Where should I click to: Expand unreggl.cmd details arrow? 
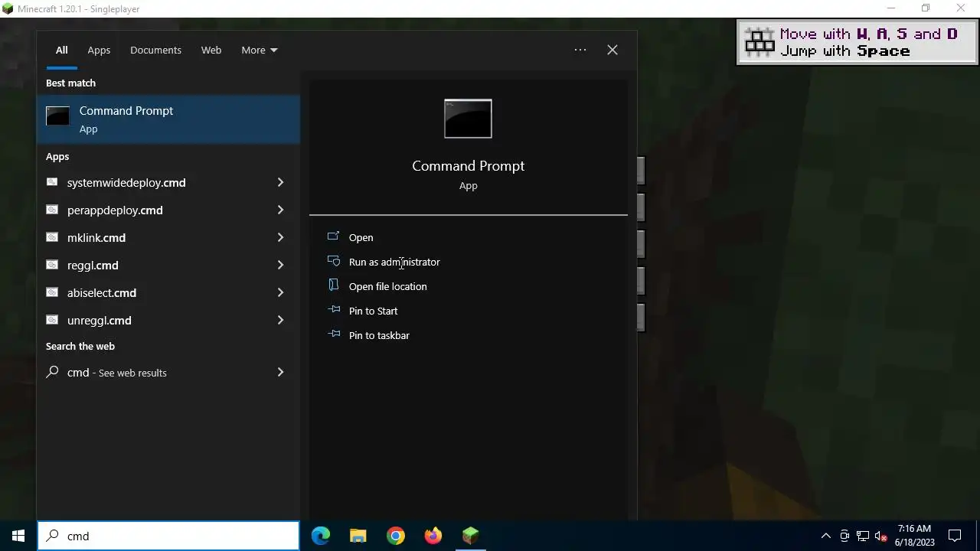(x=280, y=320)
